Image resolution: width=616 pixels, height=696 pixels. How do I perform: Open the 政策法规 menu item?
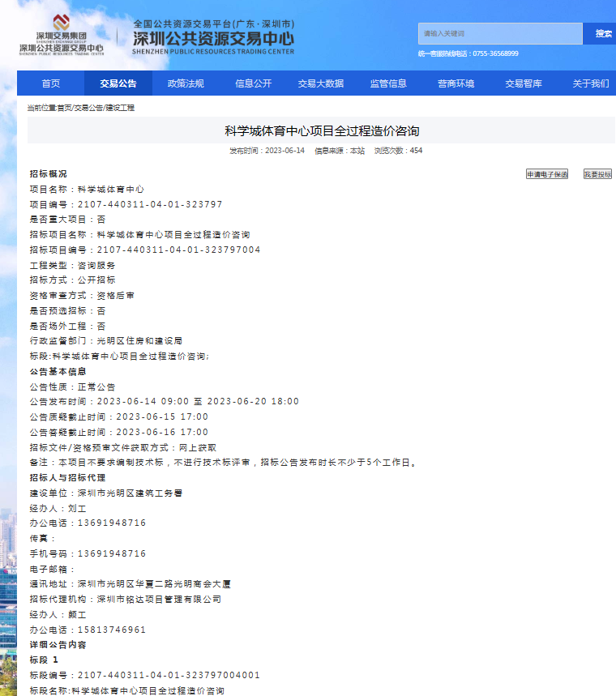click(186, 83)
